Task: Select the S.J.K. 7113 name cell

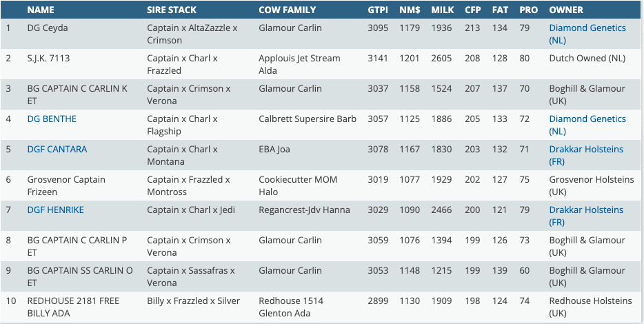Action: click(48, 59)
